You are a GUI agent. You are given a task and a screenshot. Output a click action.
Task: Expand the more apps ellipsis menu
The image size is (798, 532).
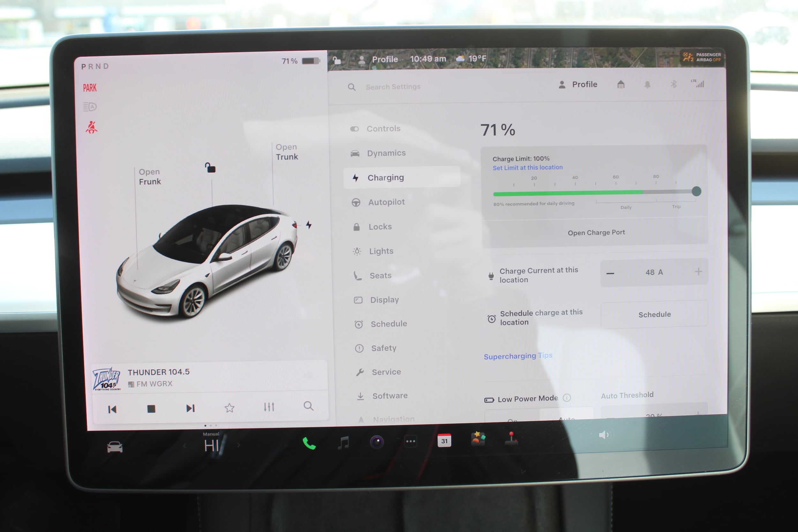[x=410, y=441]
